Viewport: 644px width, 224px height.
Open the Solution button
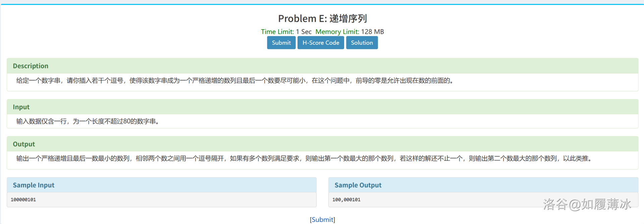tap(362, 43)
